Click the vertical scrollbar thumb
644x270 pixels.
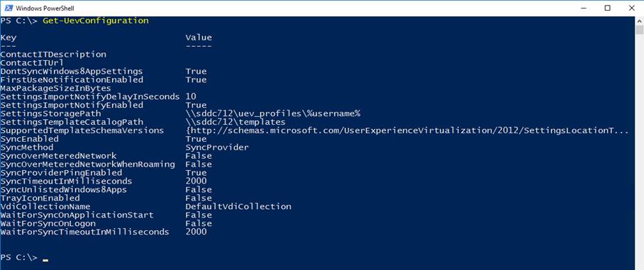point(639,30)
